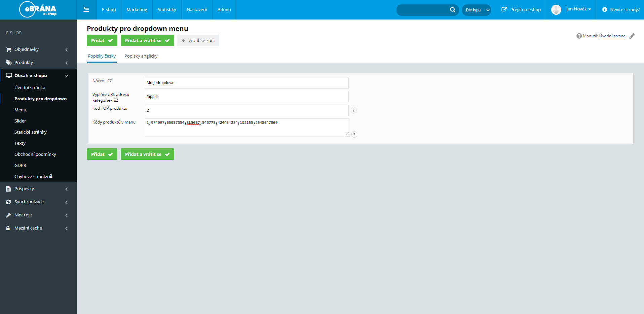Click Přejít na eshop link
This screenshot has width=644, height=314.
[525, 9]
